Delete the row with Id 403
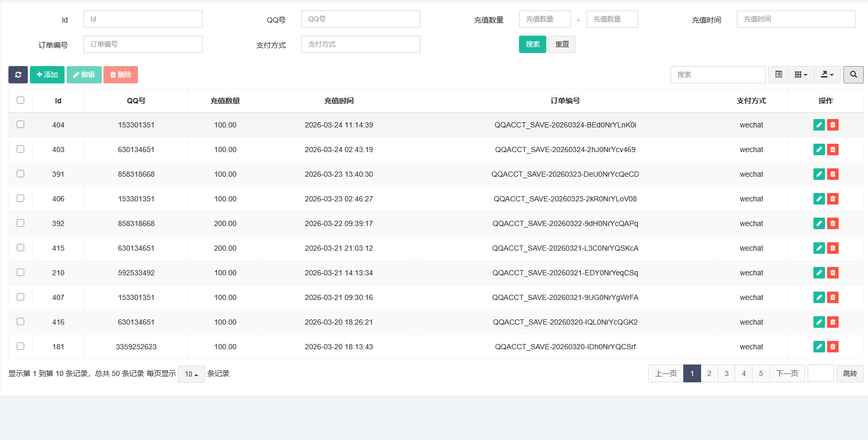This screenshot has width=868, height=440. tap(833, 149)
